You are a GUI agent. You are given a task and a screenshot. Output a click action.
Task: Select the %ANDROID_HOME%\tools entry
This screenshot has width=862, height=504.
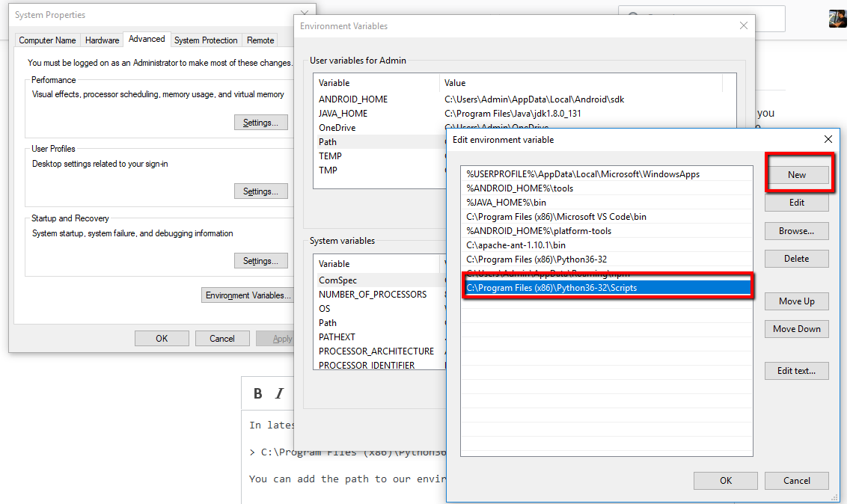click(607, 188)
